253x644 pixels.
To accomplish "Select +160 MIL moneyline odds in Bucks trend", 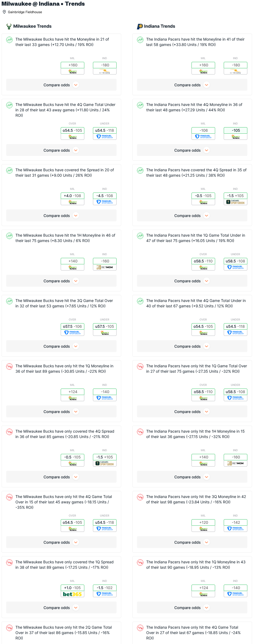I will (73, 65).
